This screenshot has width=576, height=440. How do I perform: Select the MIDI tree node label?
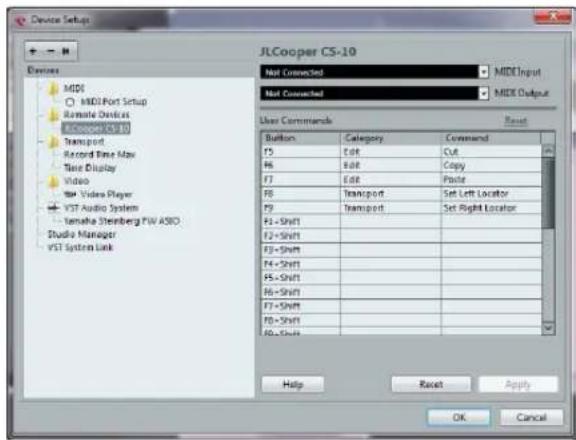(x=74, y=89)
